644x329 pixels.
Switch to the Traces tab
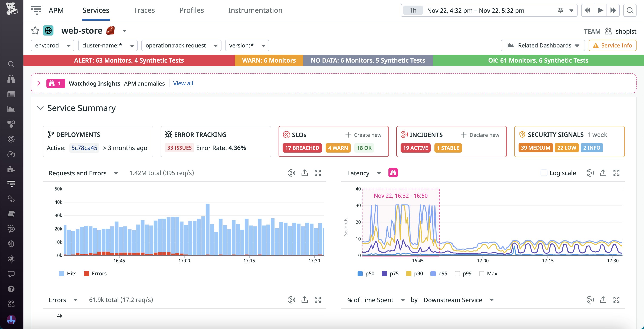click(144, 10)
